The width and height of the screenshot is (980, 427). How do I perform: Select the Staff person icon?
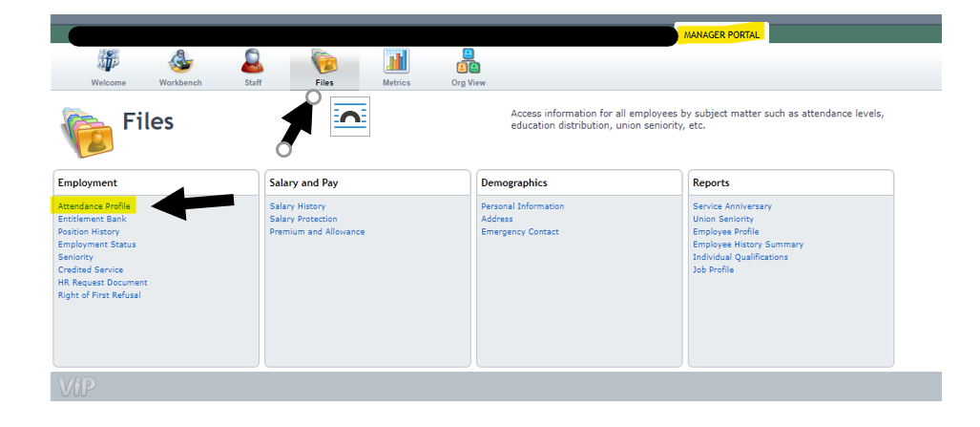point(253,62)
